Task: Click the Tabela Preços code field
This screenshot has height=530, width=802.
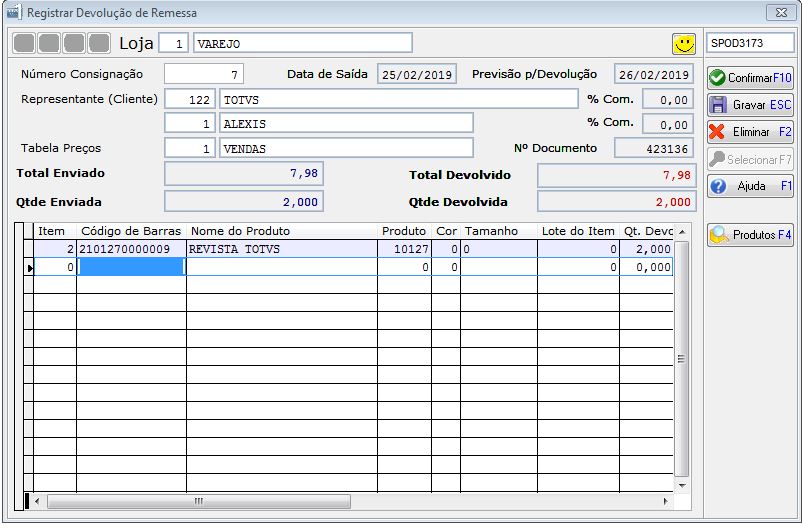Action: (x=190, y=148)
